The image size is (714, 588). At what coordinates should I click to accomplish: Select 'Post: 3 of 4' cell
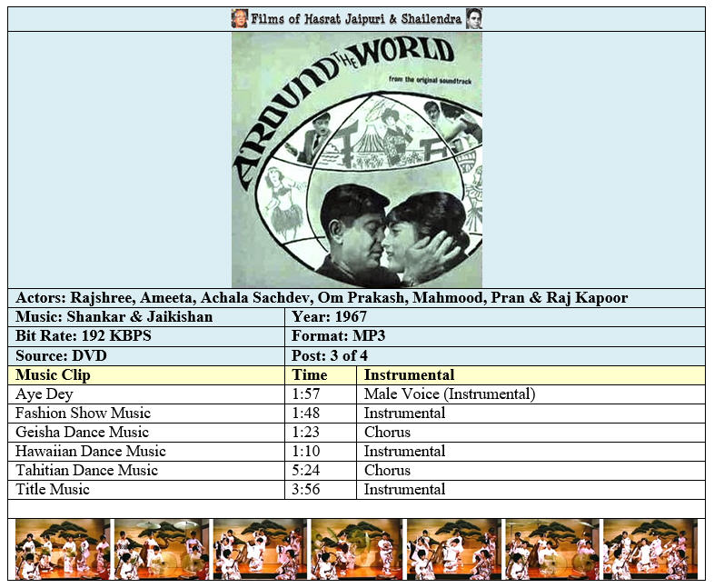tap(495, 355)
